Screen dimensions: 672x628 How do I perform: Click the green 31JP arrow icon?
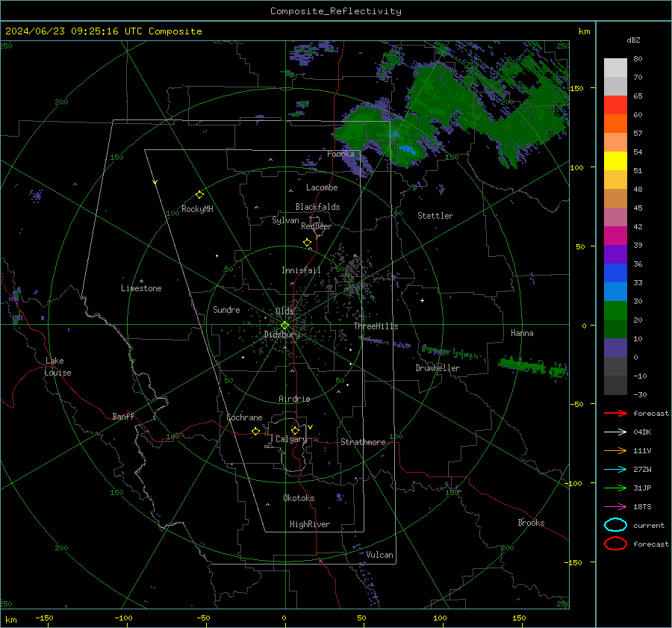[x=615, y=488]
